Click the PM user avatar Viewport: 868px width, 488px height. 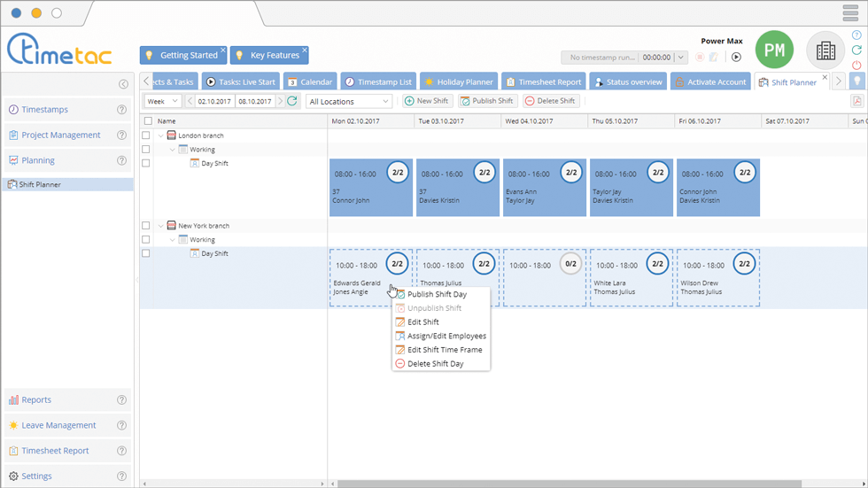coord(774,50)
